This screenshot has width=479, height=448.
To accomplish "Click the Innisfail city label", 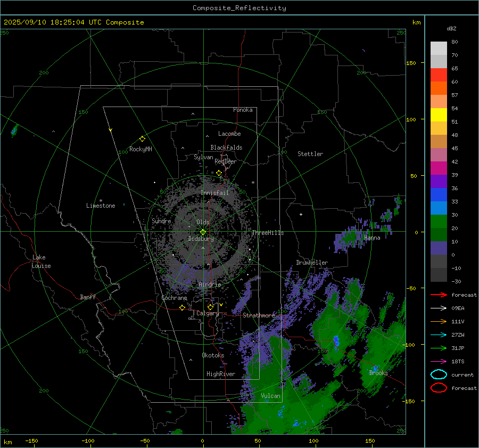I will (215, 193).
